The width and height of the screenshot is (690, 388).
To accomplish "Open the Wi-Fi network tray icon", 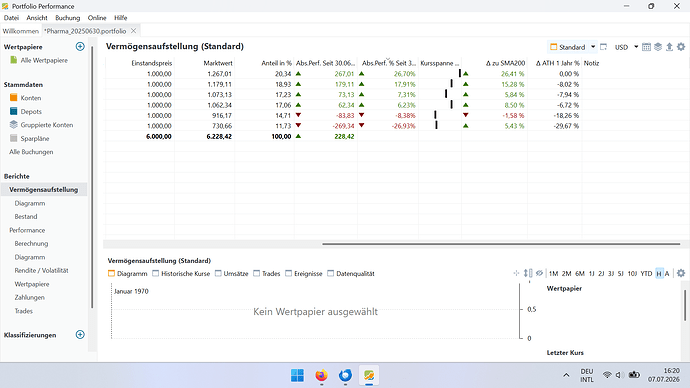I will pyautogui.click(x=607, y=375).
